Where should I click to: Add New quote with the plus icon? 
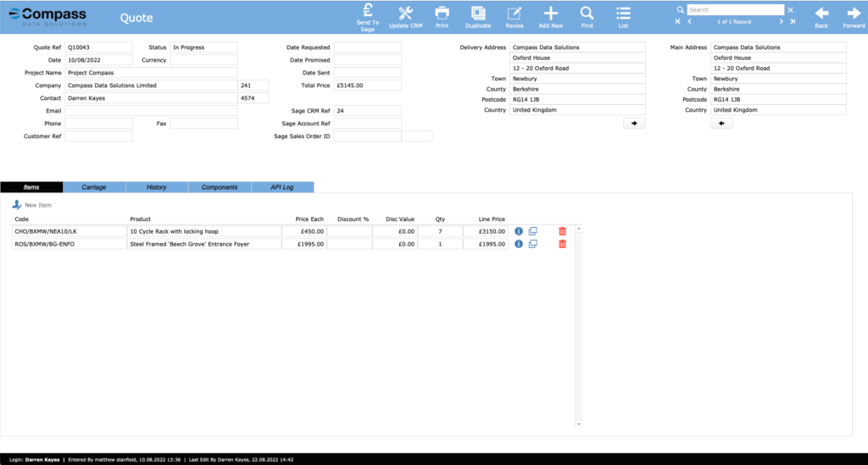tap(550, 15)
